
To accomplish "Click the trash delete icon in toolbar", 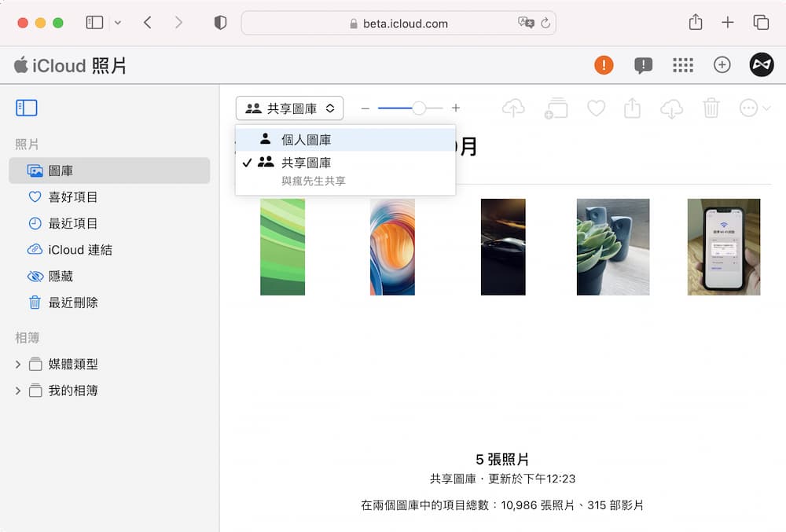I will coord(711,108).
